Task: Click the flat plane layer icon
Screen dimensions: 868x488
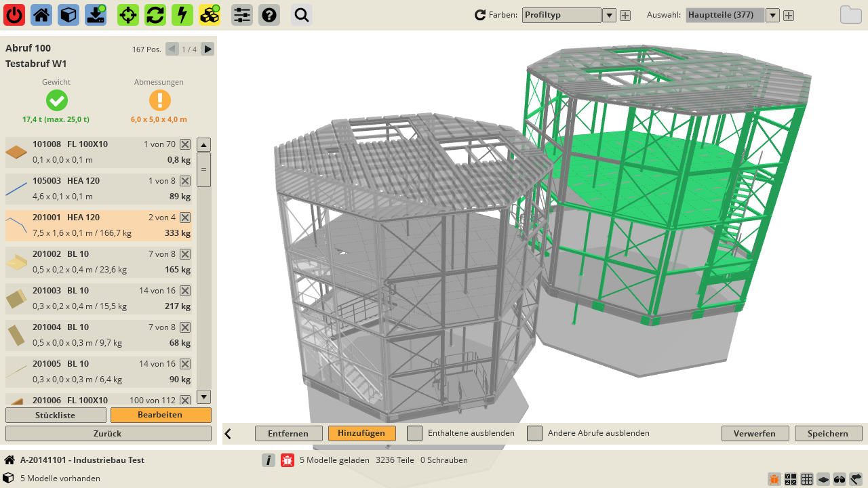Action: coord(823,479)
